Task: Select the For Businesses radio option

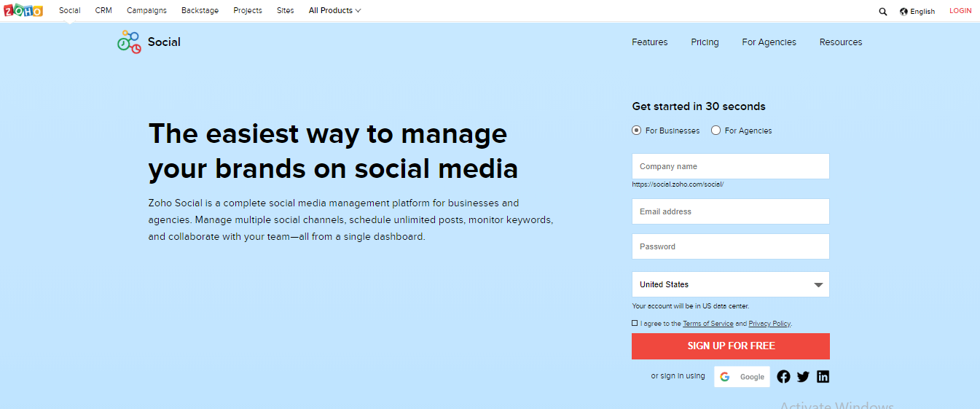Action: [x=636, y=131]
